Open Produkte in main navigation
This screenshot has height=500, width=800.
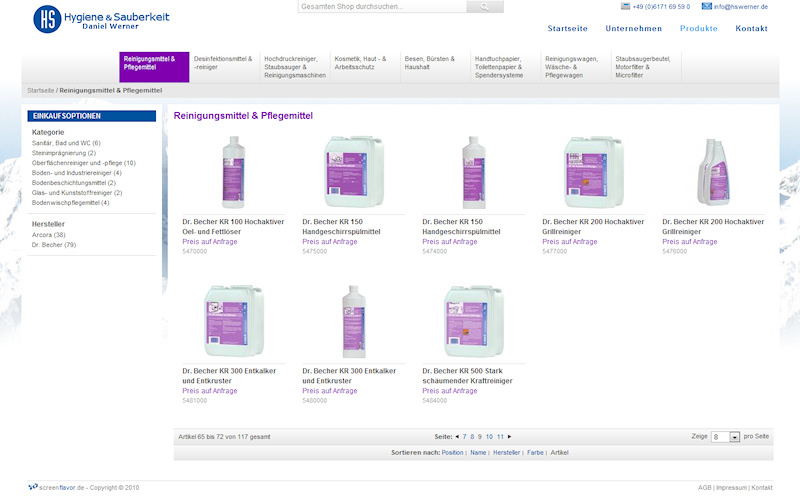tap(698, 29)
